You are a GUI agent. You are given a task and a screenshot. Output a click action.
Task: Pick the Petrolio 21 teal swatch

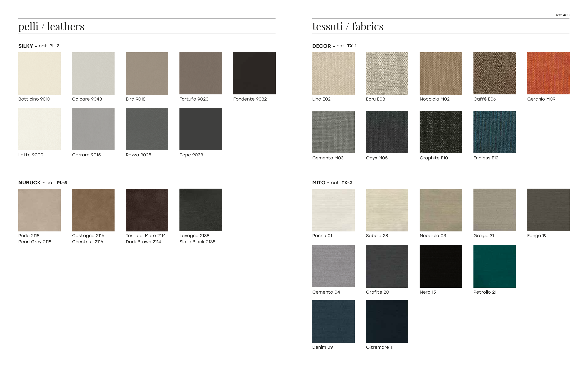(x=494, y=266)
